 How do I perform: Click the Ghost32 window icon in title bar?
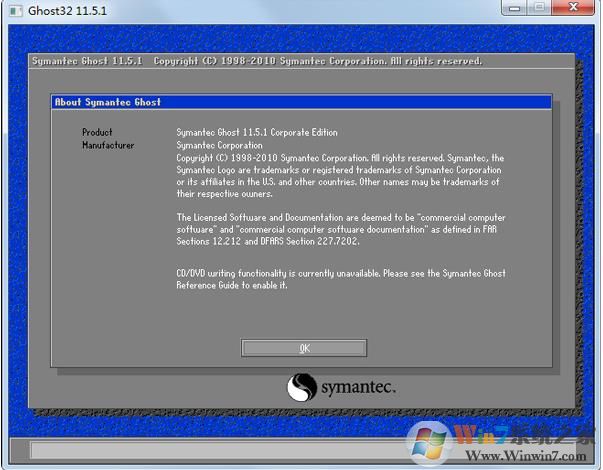click(x=13, y=8)
